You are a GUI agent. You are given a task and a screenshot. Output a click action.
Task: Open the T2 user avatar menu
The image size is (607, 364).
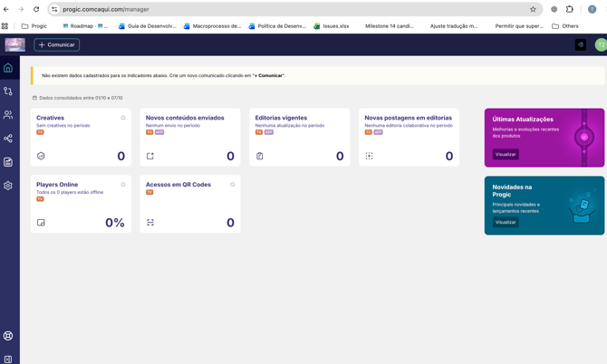[601, 45]
